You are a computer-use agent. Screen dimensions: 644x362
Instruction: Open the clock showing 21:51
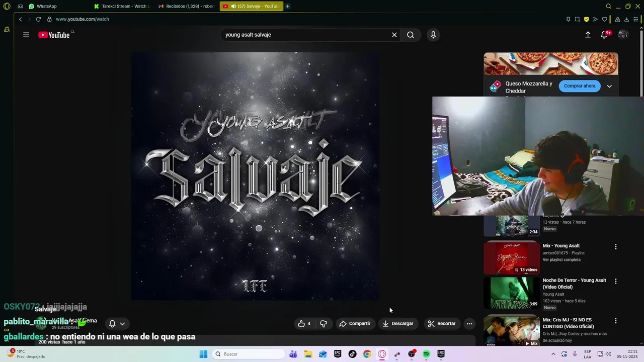627,354
